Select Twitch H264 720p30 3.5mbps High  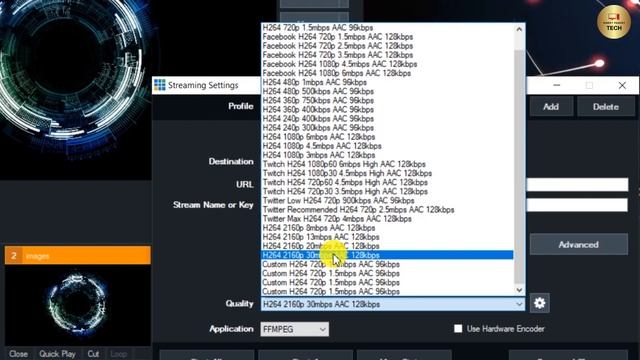pyautogui.click(x=387, y=191)
